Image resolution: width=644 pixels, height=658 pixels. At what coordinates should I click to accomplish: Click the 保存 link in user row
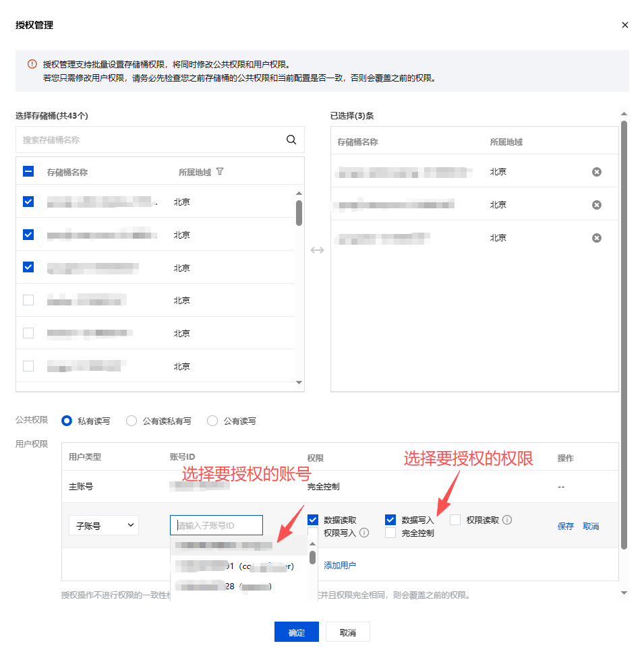[565, 527]
